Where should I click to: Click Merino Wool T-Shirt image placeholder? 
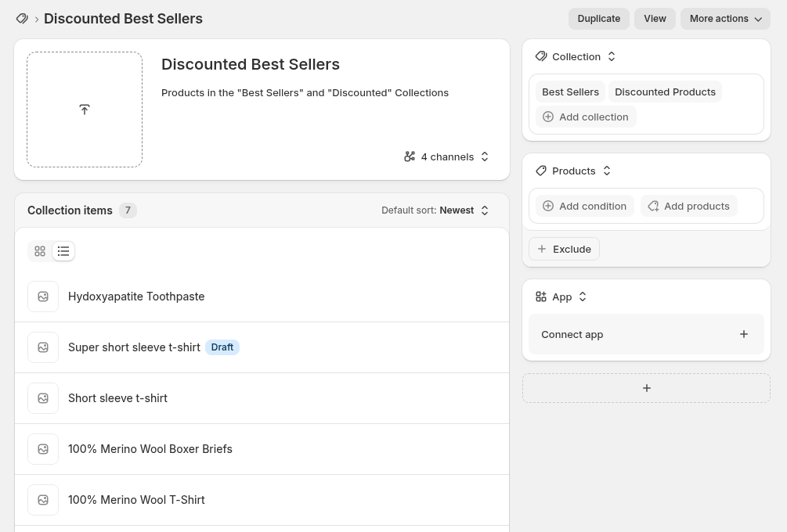point(43,500)
